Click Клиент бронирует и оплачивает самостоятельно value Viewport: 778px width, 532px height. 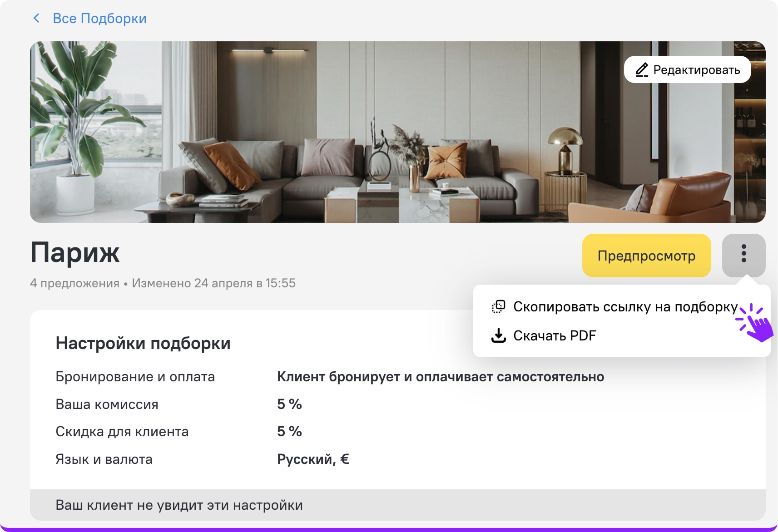coord(440,377)
